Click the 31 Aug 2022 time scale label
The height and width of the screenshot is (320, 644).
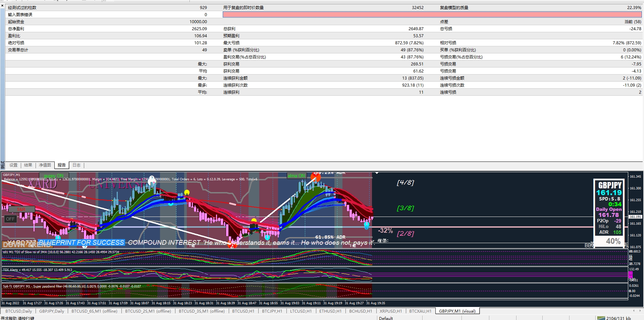(x=10, y=303)
